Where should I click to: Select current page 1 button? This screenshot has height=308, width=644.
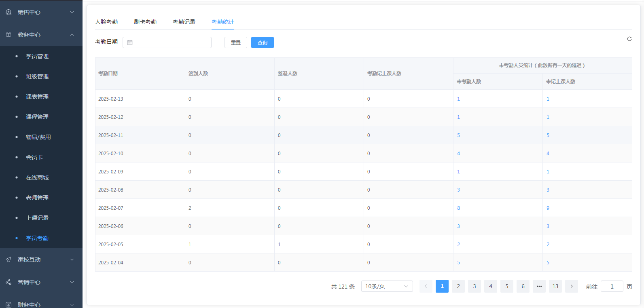click(442, 286)
